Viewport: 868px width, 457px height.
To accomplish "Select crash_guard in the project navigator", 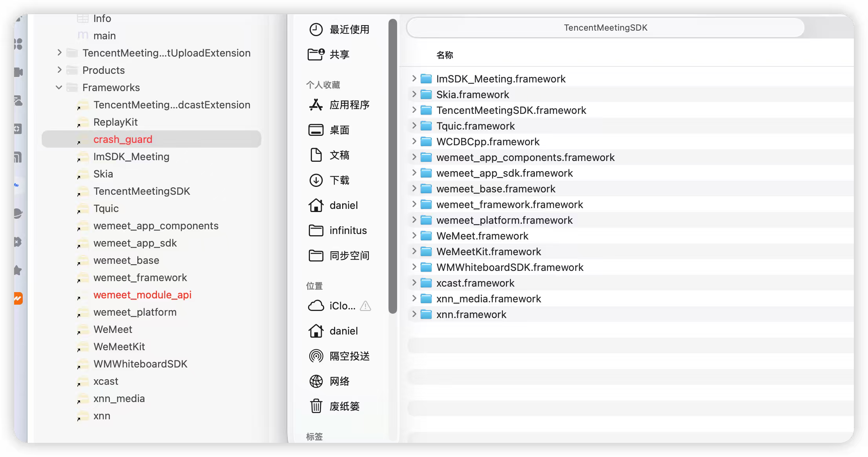I will click(123, 139).
